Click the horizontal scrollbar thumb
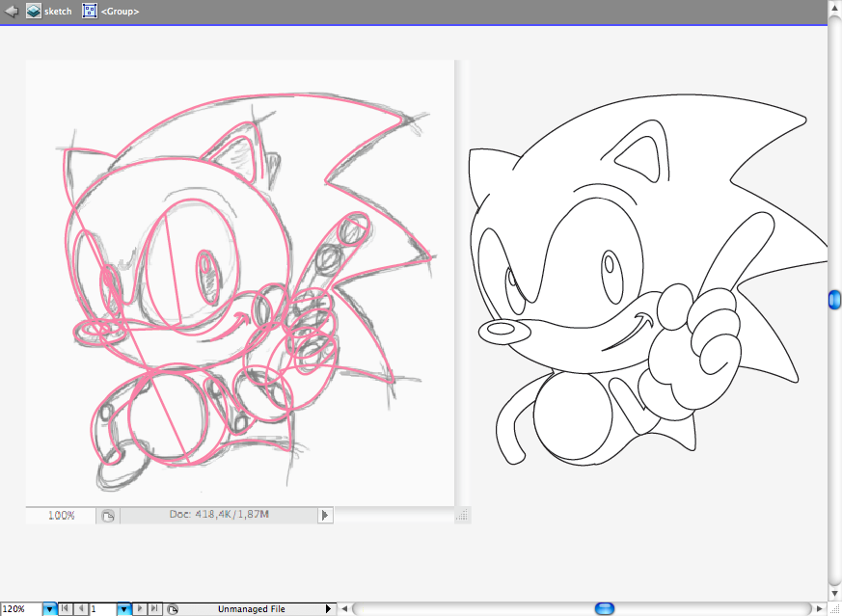 605,608
